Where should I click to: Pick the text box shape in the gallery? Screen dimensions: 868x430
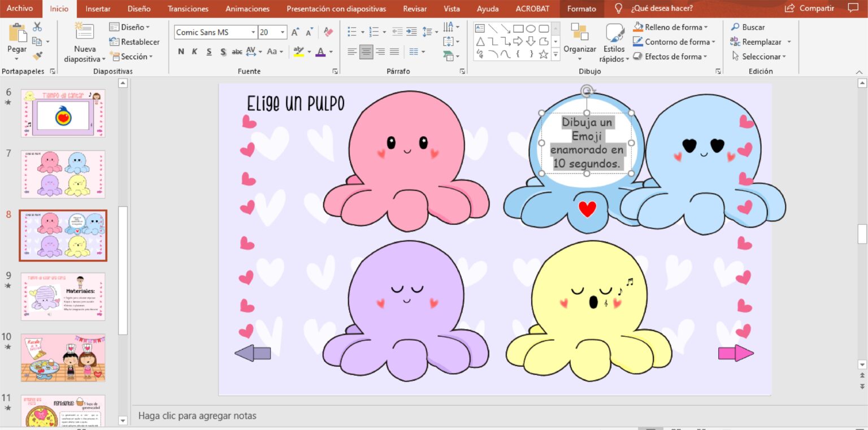click(480, 28)
